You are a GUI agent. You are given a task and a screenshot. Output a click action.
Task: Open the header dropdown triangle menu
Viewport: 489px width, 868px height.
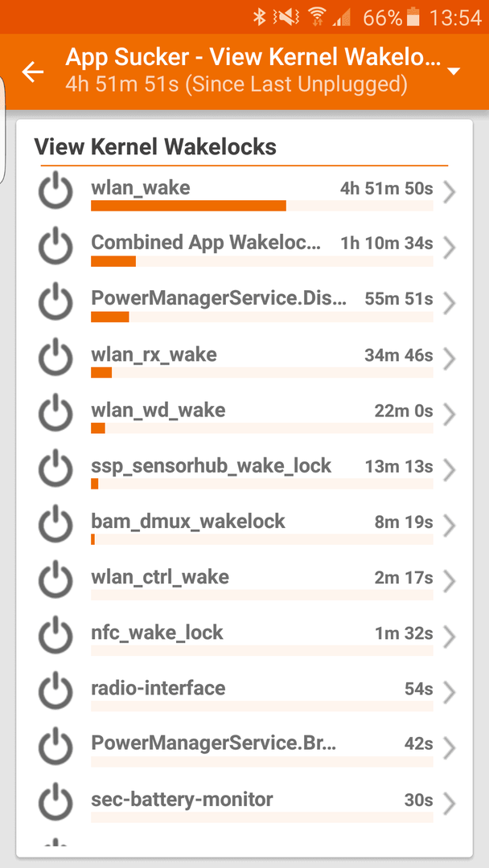point(454,72)
